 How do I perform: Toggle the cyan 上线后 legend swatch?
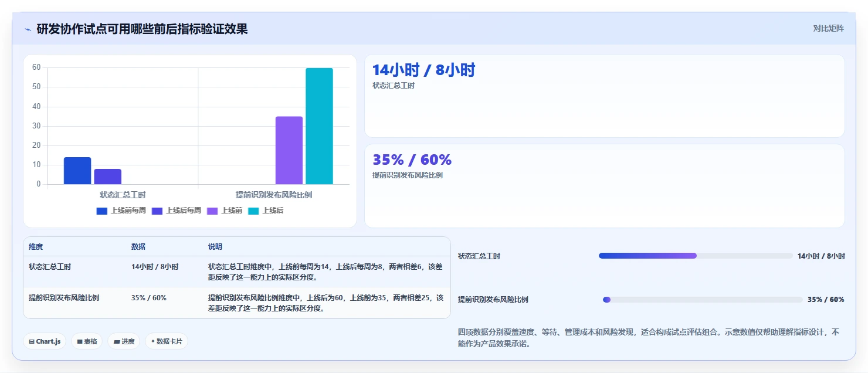click(x=253, y=211)
